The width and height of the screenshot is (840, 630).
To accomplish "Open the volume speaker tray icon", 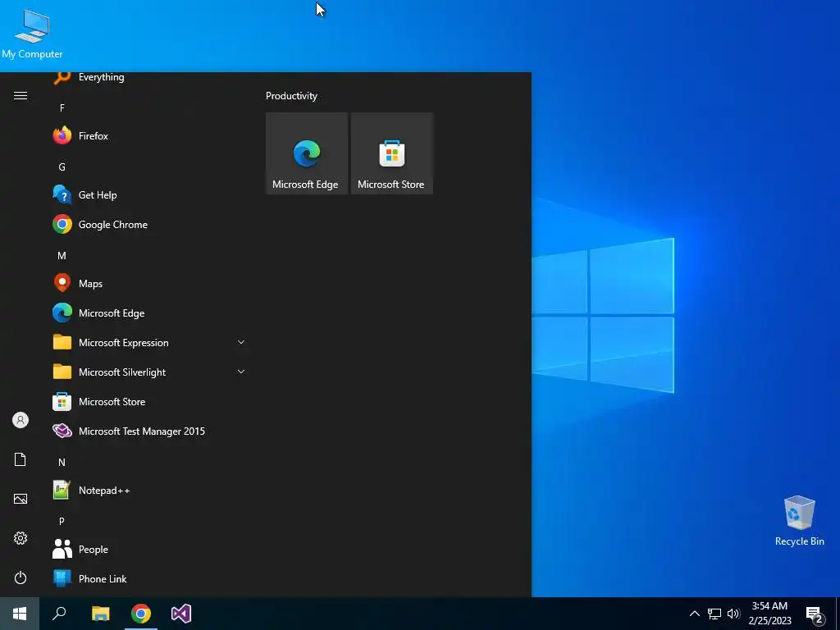I will pos(733,614).
